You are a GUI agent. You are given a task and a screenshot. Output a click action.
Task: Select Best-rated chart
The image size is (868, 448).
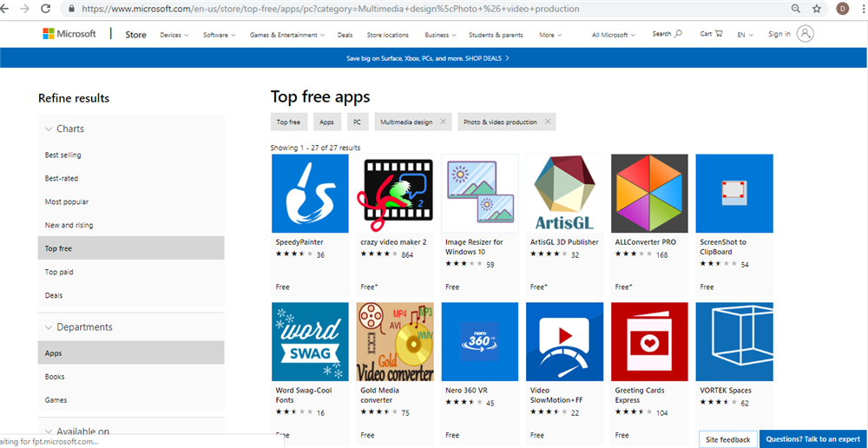(x=131, y=178)
